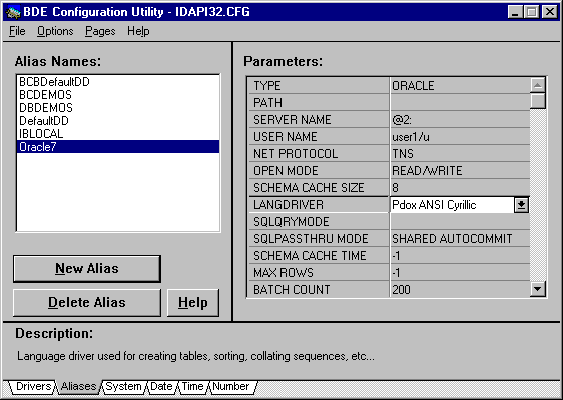Click the Delete Alias button
The height and width of the screenshot is (400, 563).
(x=87, y=302)
